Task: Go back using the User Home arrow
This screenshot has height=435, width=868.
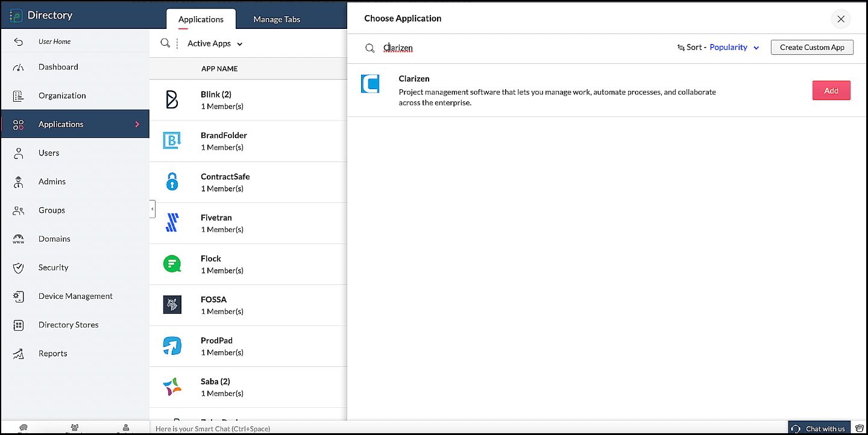Action: [x=19, y=42]
